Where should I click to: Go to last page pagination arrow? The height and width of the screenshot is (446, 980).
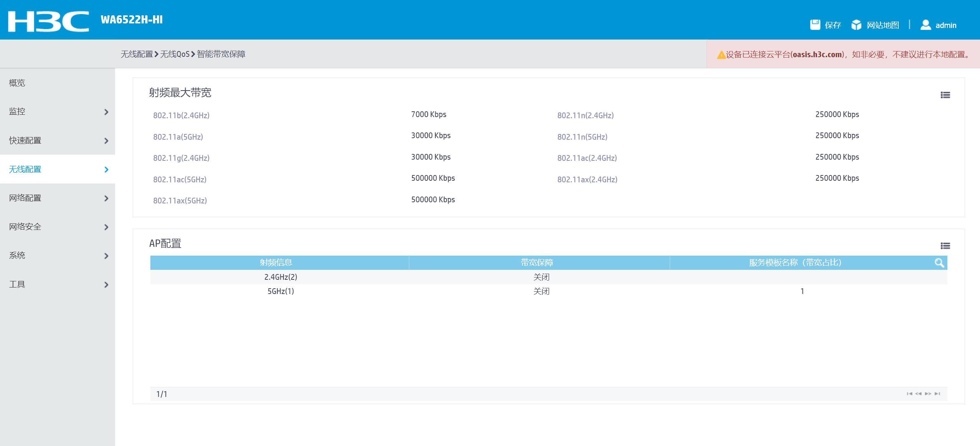[x=937, y=394]
